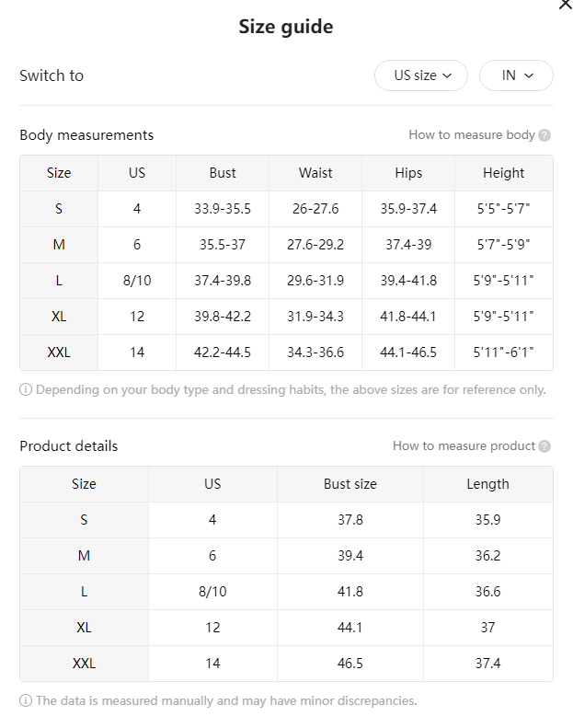This screenshot has height=728, width=573.
Task: Open the IN unit dropdown
Action: click(516, 75)
